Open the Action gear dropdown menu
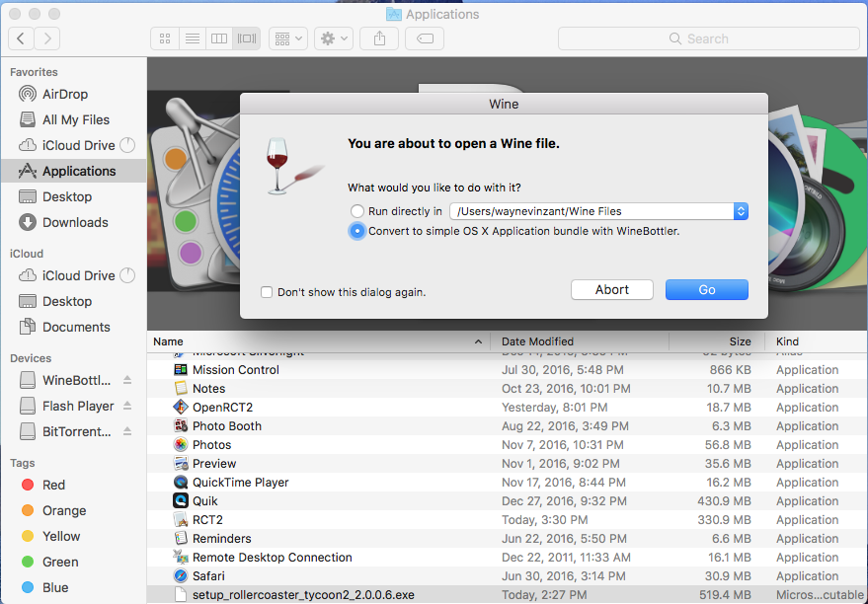The image size is (868, 604). [x=334, y=38]
